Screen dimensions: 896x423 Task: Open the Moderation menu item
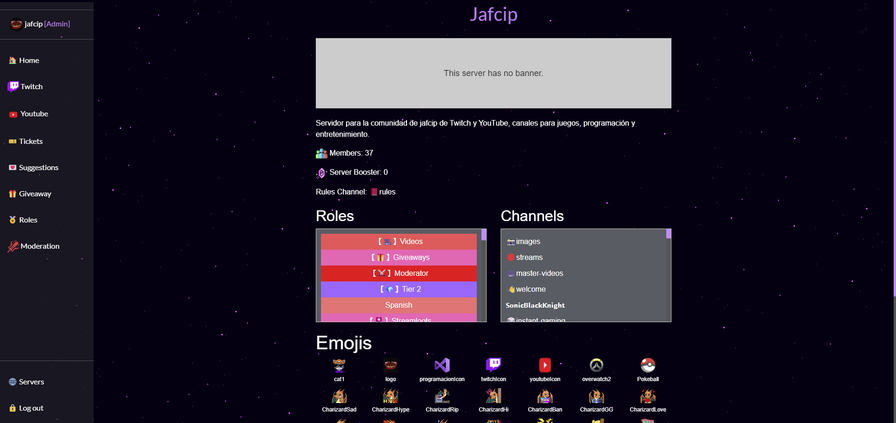pyautogui.click(x=39, y=246)
